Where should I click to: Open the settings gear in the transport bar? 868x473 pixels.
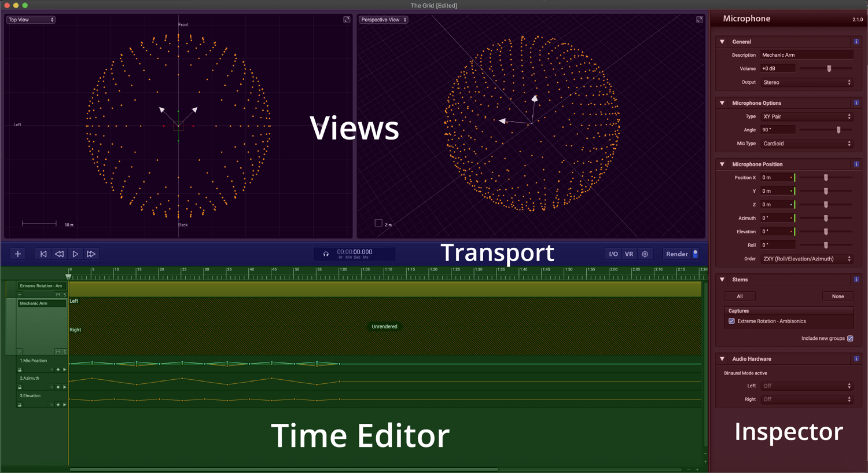point(645,254)
